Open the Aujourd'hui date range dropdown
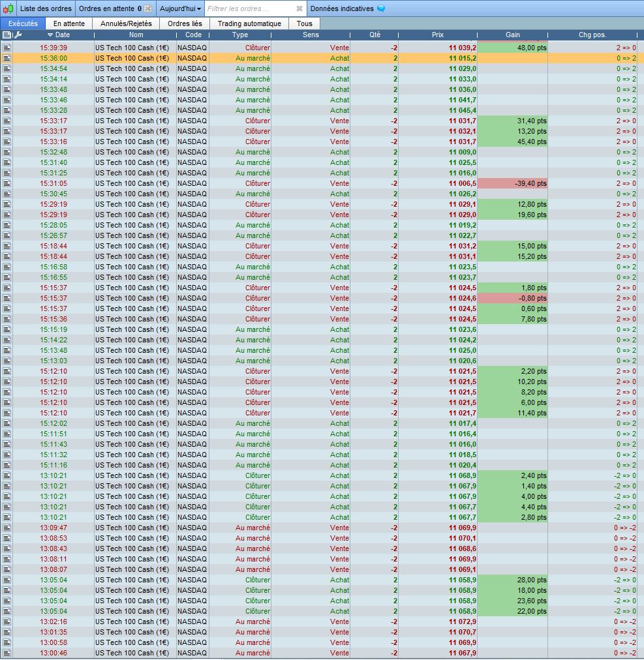 [x=180, y=8]
